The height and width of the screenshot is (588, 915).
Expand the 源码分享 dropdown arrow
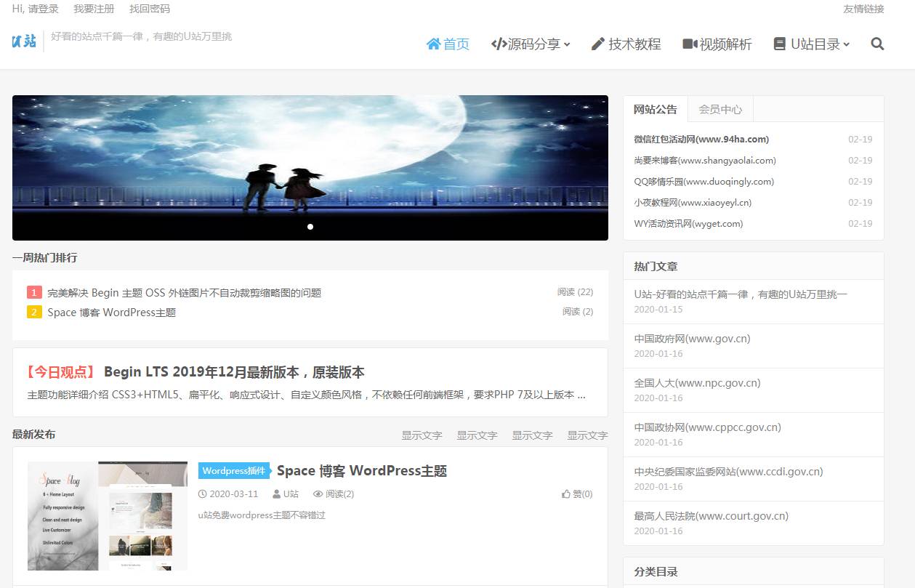point(567,45)
